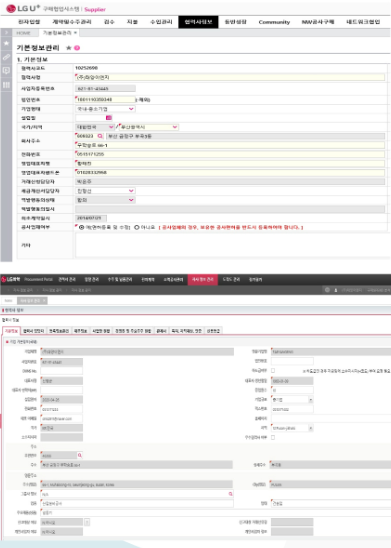Click the 영업대표자 mobile phone number field

230,172
